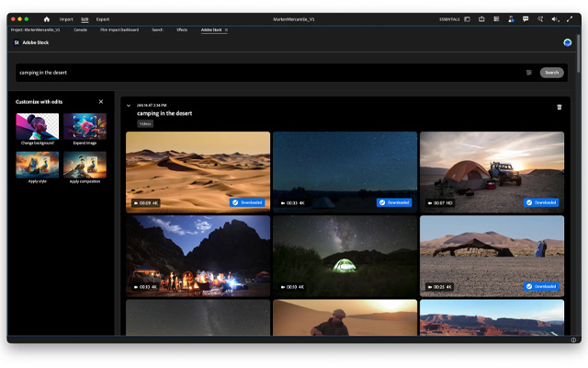Open the Console panel tab
Viewport: 588px width, 368px height.
tap(80, 29)
